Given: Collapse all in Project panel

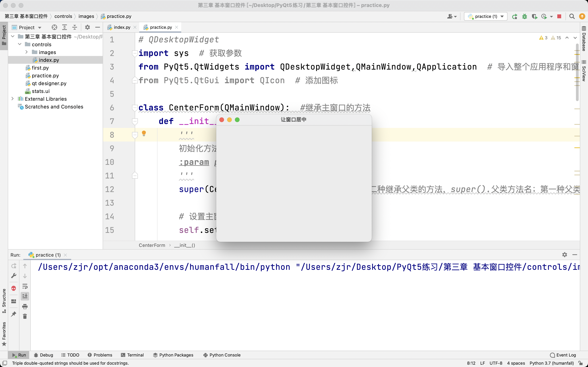Looking at the screenshot, I should (x=75, y=27).
